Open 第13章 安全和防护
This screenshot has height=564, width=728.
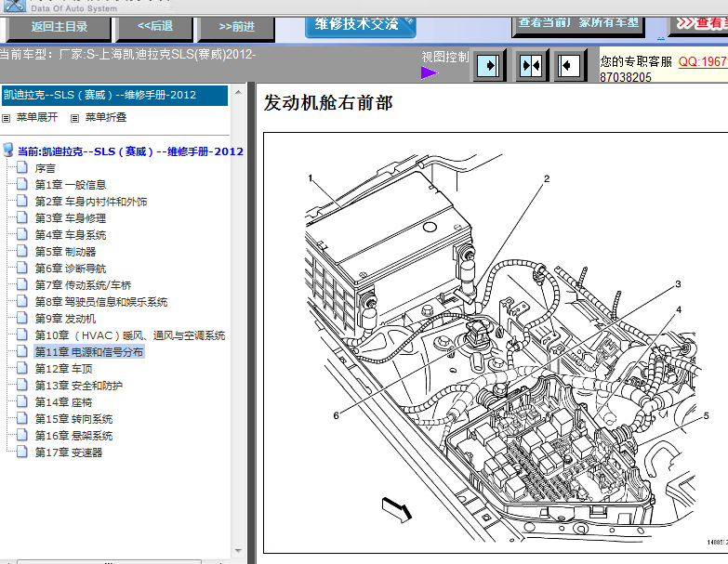click(79, 386)
